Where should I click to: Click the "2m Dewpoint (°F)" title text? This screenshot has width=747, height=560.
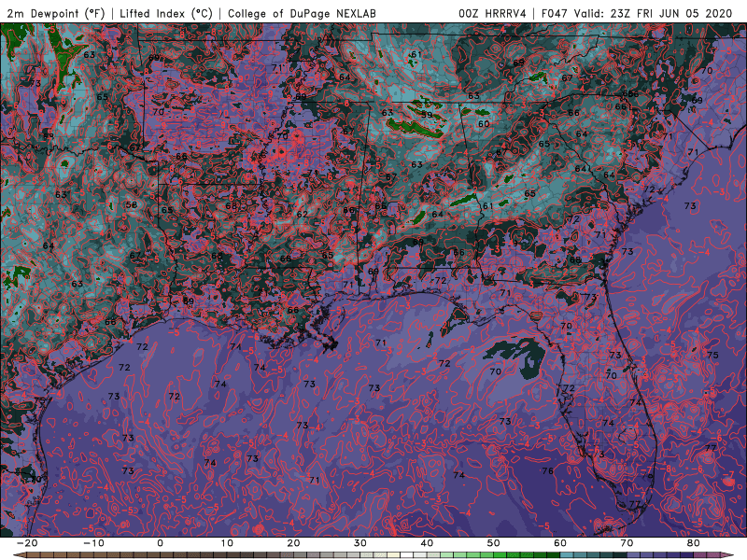(x=55, y=13)
